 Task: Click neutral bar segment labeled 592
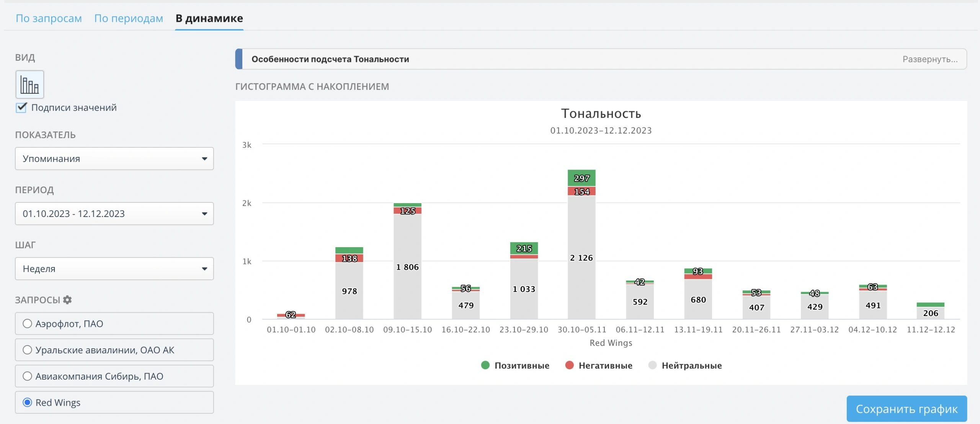pos(640,302)
